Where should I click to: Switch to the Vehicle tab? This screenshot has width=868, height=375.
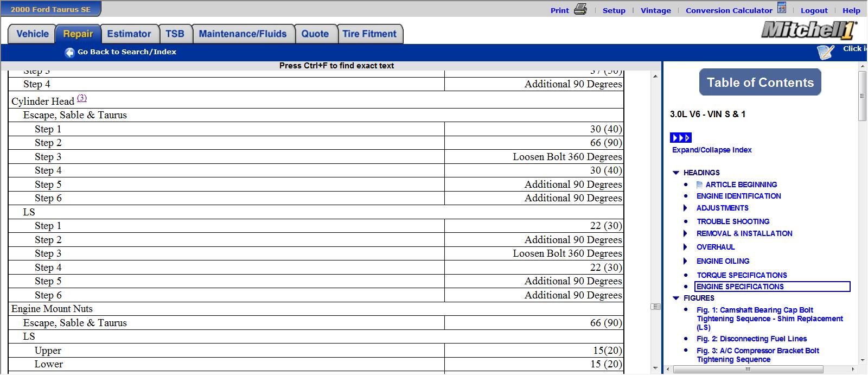tap(32, 34)
